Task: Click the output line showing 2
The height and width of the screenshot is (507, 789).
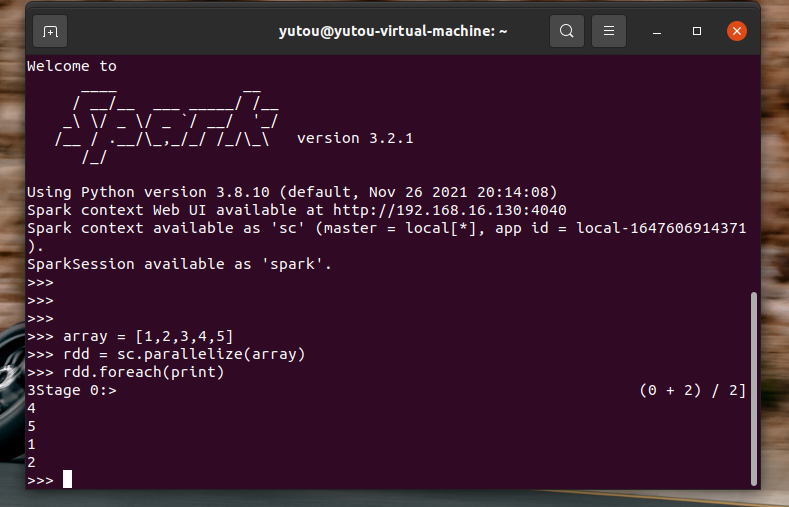Action: [x=32, y=462]
